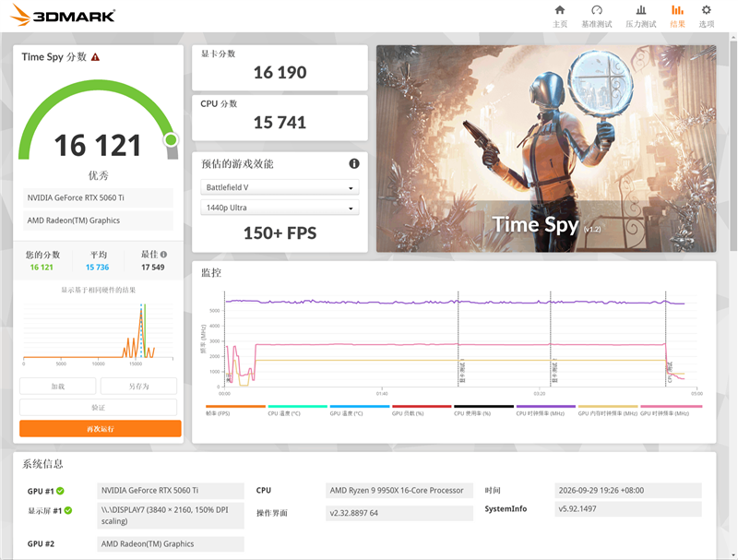Screen dimensions: 738x560
Task: Go to 基准测试 benchmarks gauge icon
Action: point(597,10)
